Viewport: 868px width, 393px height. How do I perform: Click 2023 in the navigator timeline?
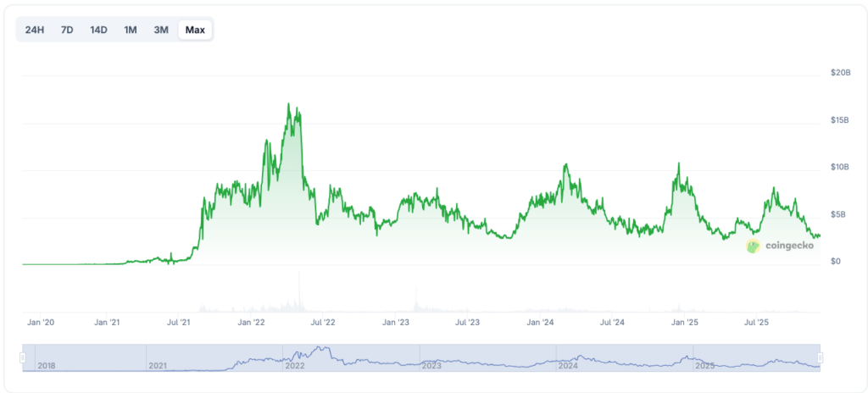tap(432, 366)
